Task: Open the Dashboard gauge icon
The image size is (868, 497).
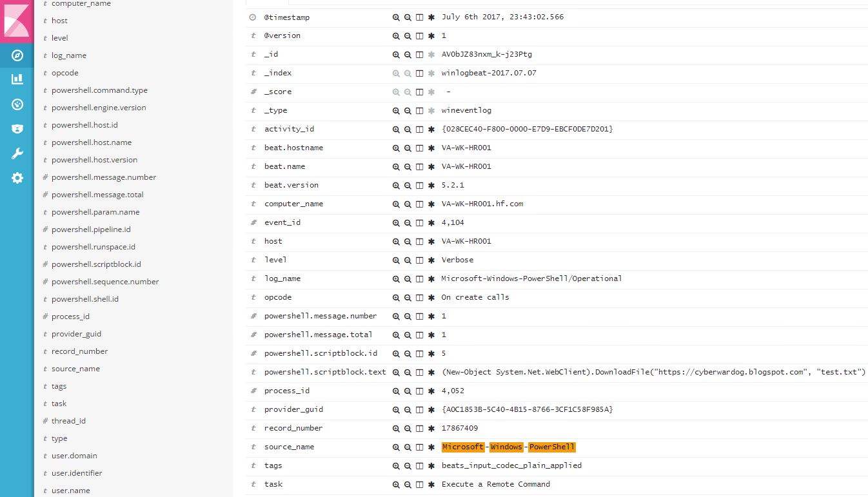Action: pos(17,104)
